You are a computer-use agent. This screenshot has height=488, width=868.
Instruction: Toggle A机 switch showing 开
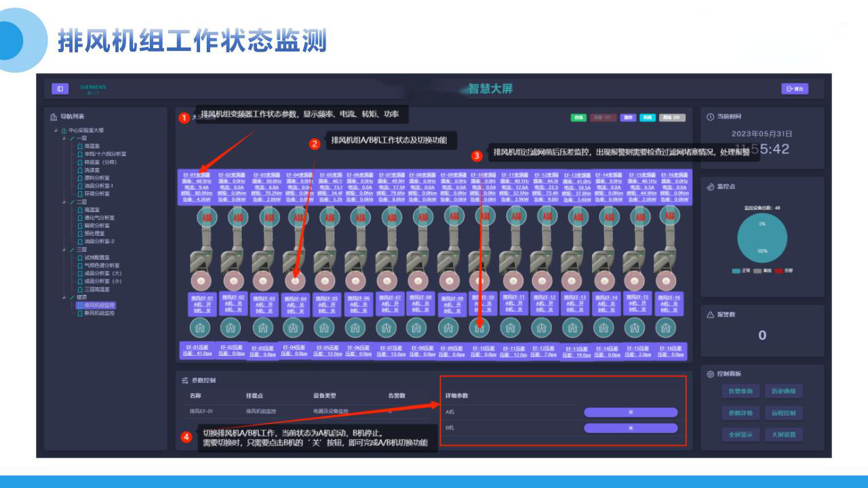tap(630, 412)
